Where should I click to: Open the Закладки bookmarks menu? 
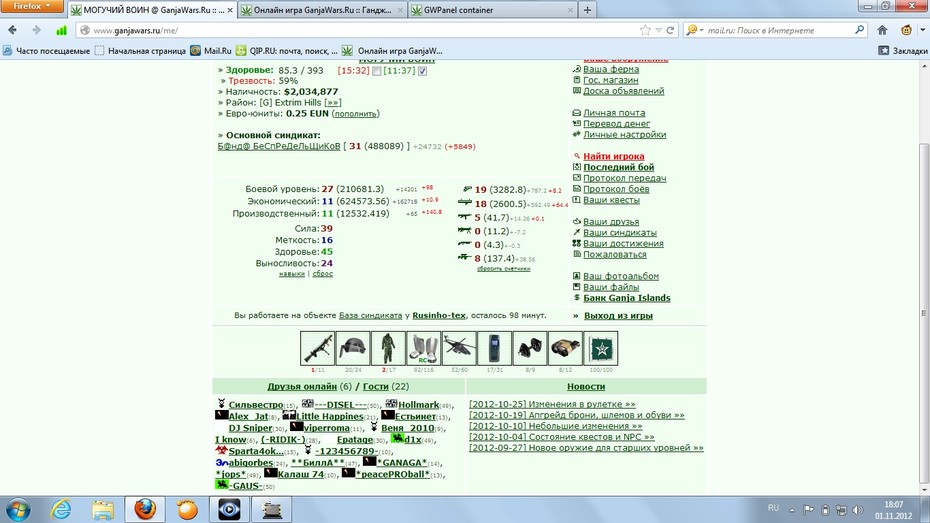coord(903,51)
